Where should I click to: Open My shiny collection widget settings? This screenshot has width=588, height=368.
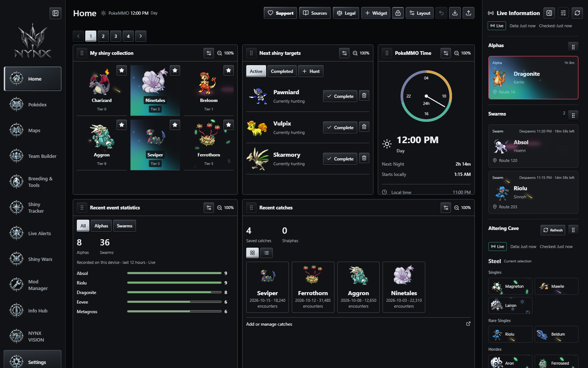click(x=209, y=53)
